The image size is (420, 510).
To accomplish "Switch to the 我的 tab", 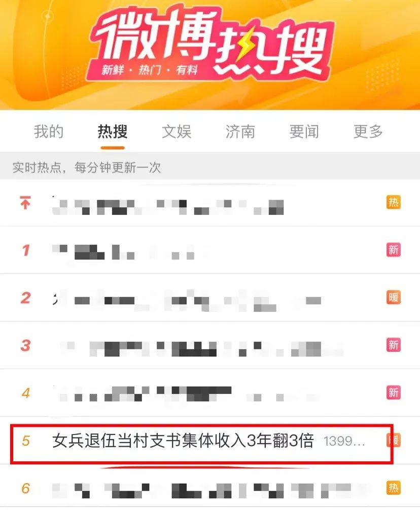I will coord(49,131).
